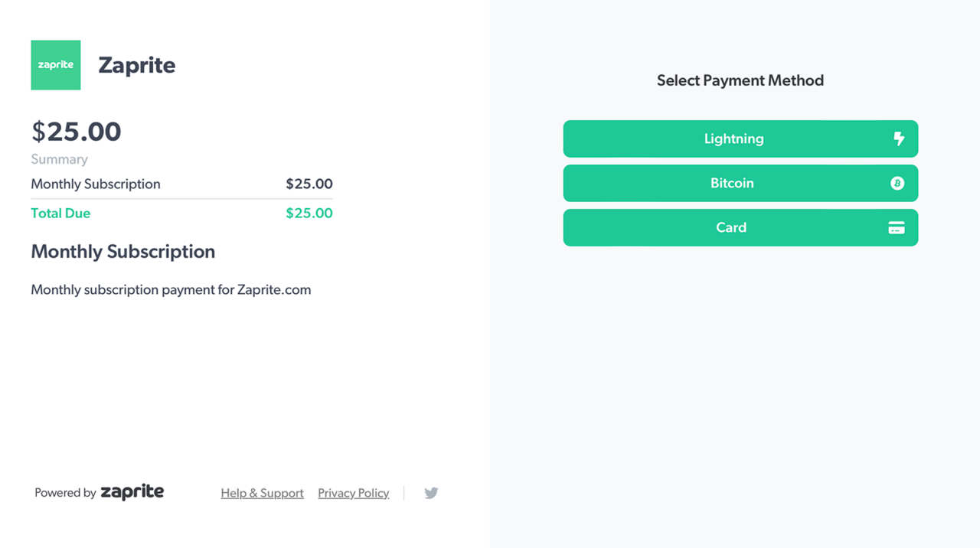The height and width of the screenshot is (548, 980).
Task: Click the Select Payment Method title
Action: 740,80
